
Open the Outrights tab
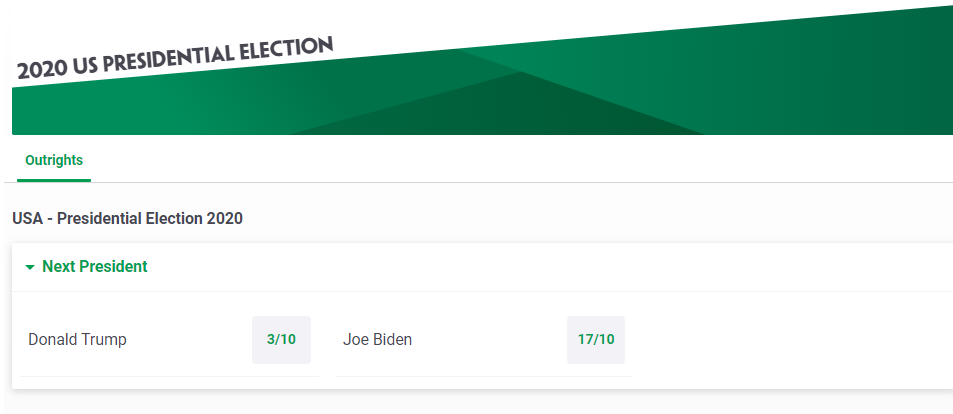(54, 160)
